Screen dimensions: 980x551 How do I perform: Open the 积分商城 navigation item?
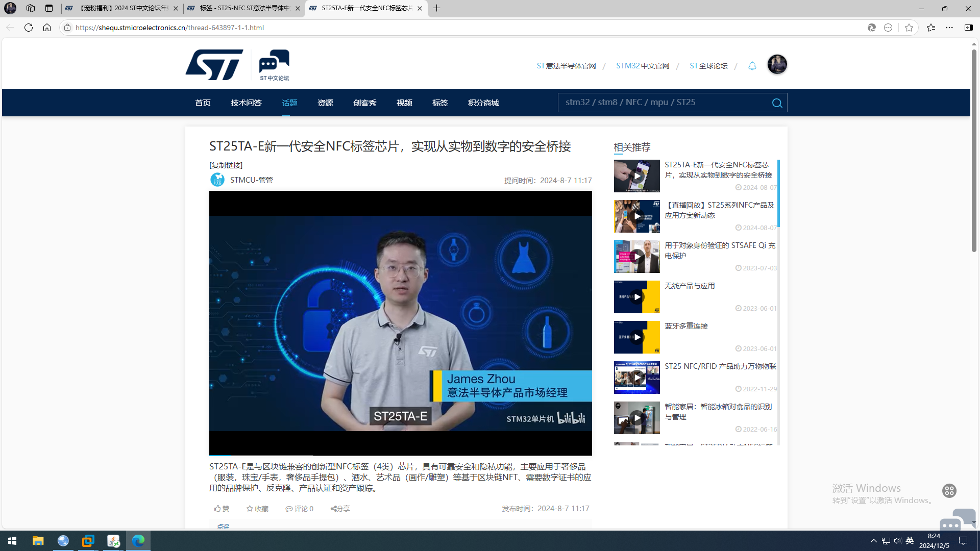(483, 103)
